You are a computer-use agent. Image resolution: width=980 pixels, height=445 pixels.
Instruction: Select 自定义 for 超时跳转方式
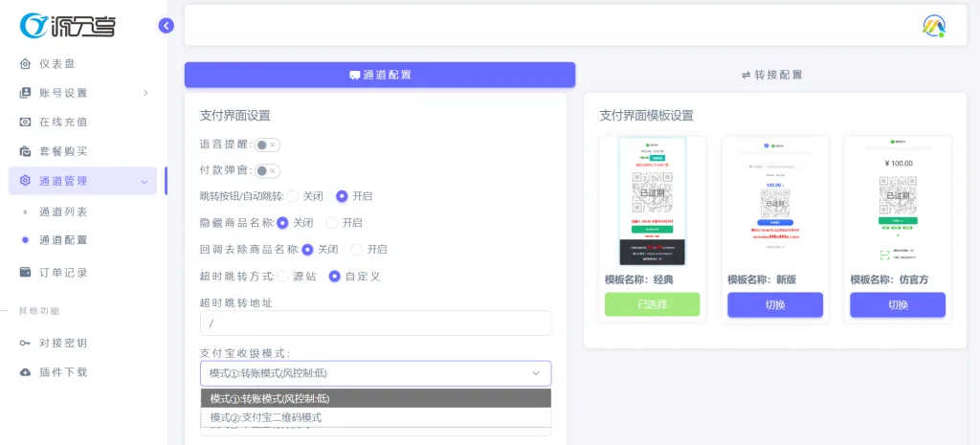point(334,277)
